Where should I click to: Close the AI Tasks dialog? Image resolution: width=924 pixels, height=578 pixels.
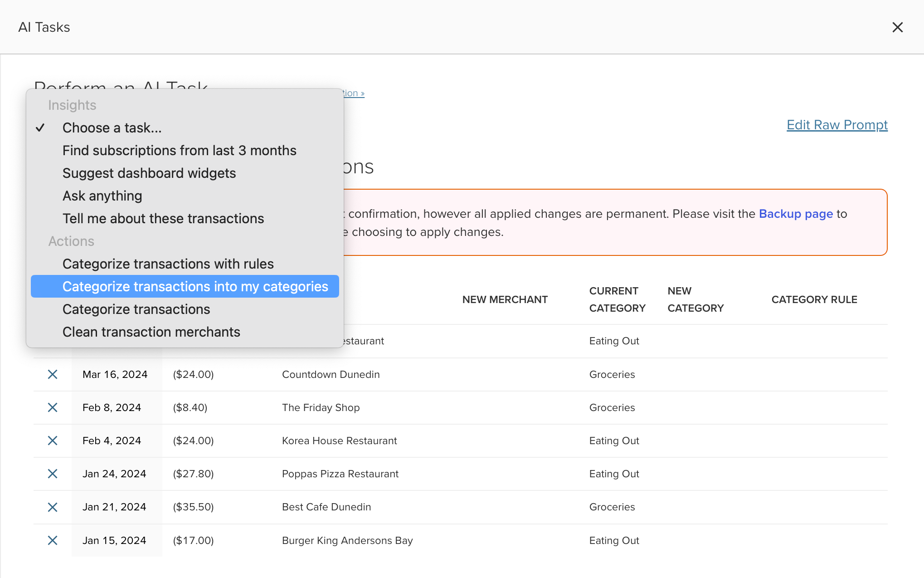coord(897,27)
